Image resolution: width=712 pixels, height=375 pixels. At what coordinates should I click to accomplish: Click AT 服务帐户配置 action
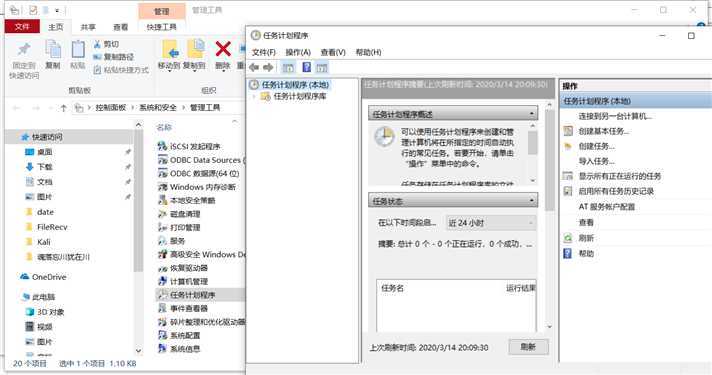(x=606, y=207)
